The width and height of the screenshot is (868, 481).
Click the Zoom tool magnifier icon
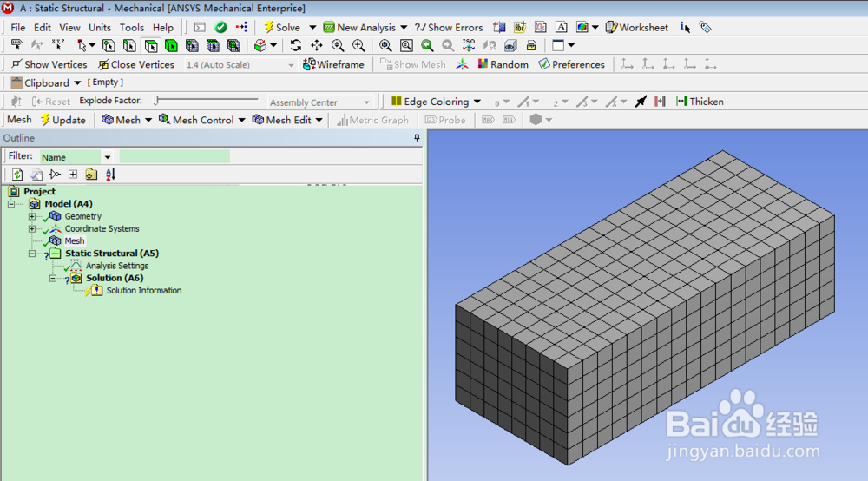coord(338,46)
